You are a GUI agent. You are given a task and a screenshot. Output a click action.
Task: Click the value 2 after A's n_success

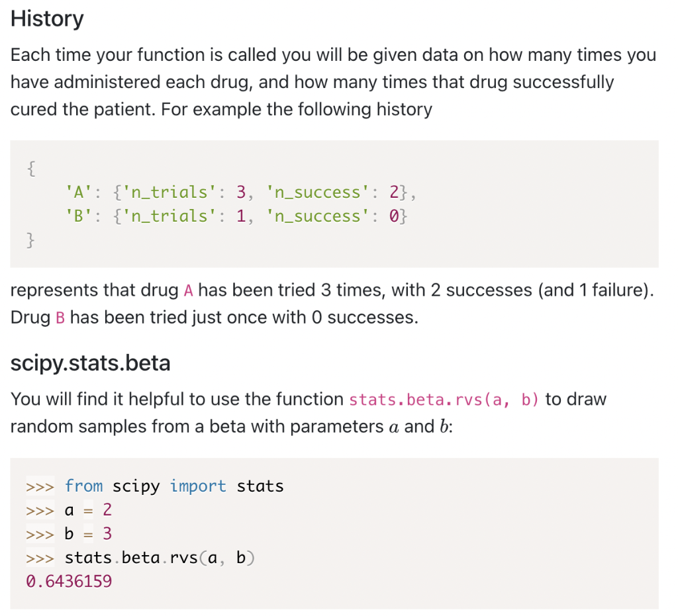pyautogui.click(x=394, y=193)
